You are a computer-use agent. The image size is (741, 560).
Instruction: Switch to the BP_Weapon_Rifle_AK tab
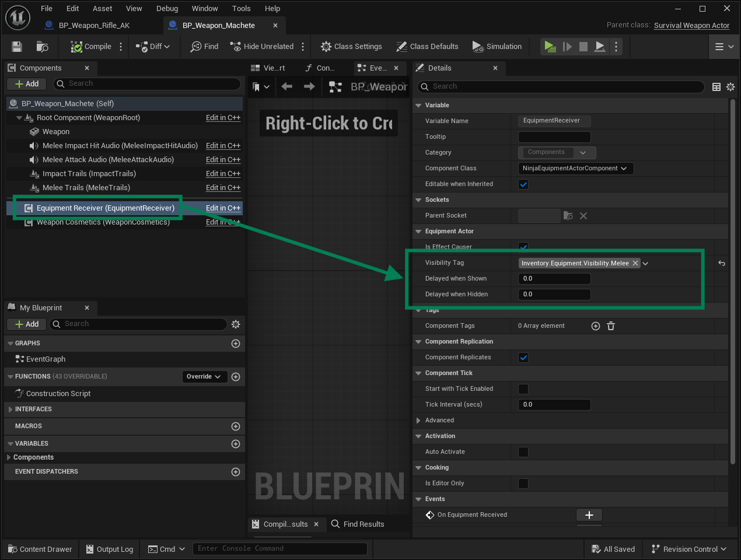[x=93, y=25]
